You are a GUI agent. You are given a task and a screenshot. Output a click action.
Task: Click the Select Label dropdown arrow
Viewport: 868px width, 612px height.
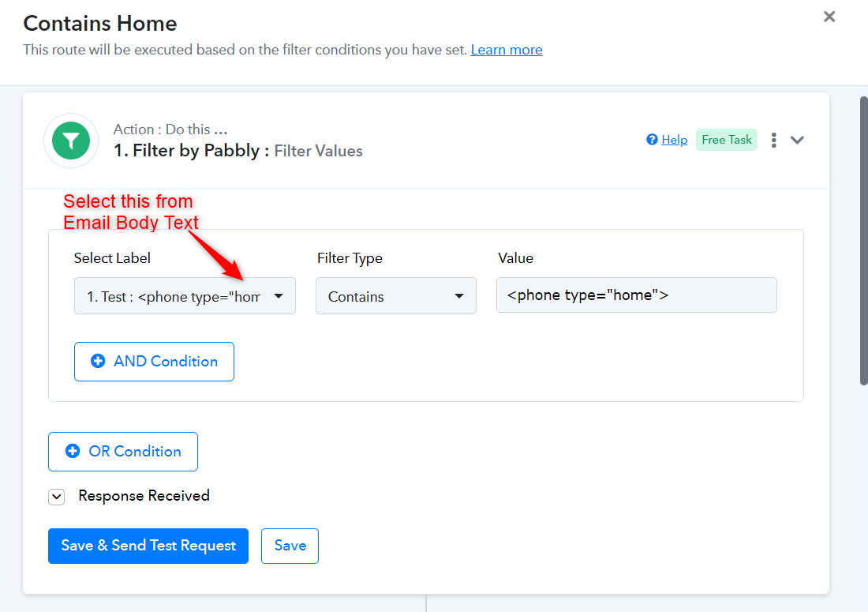coord(279,296)
